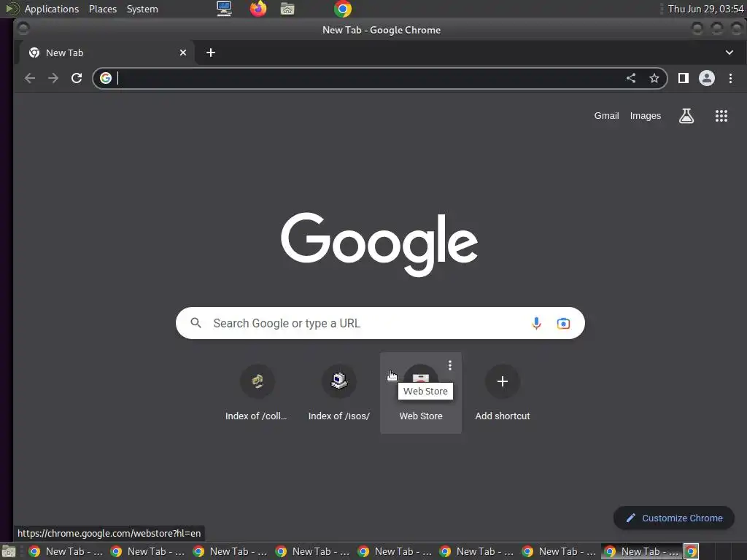Open Chrome's three-dot main menu

pyautogui.click(x=730, y=78)
